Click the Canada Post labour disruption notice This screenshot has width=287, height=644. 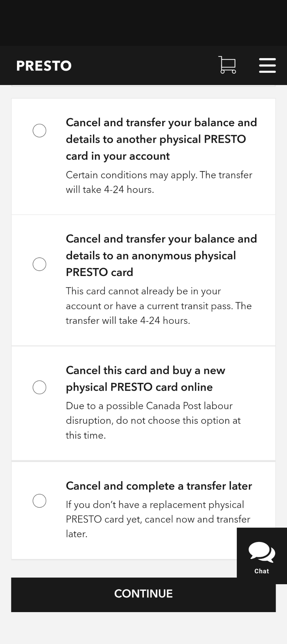(x=153, y=420)
